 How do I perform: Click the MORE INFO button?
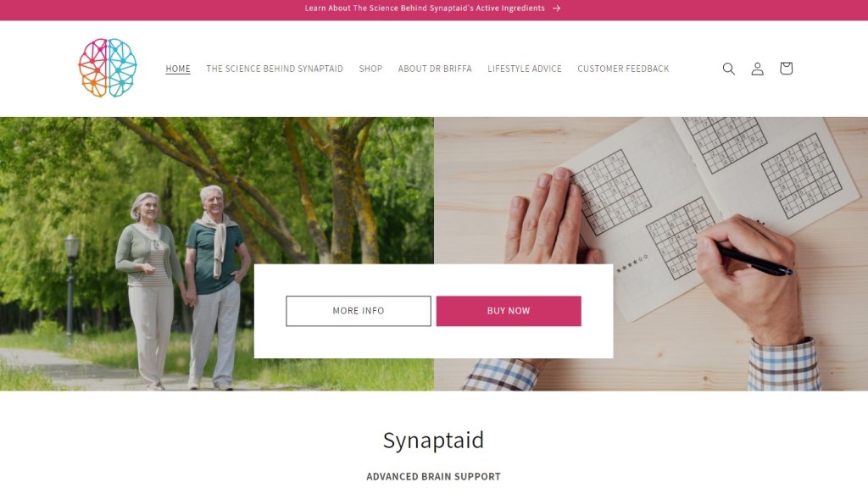pos(359,311)
